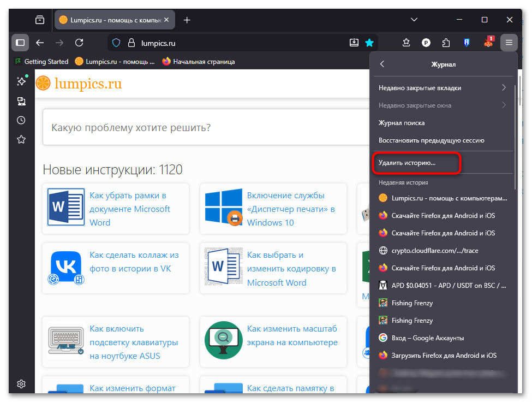532x402 pixels.
Task: Click the Windows printer article thumbnail
Action: [224, 207]
